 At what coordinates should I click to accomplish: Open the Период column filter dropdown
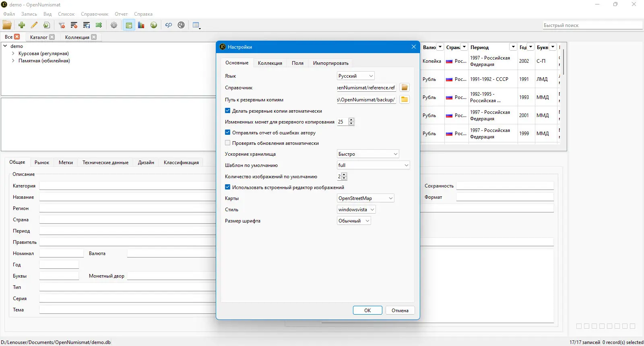(513, 47)
